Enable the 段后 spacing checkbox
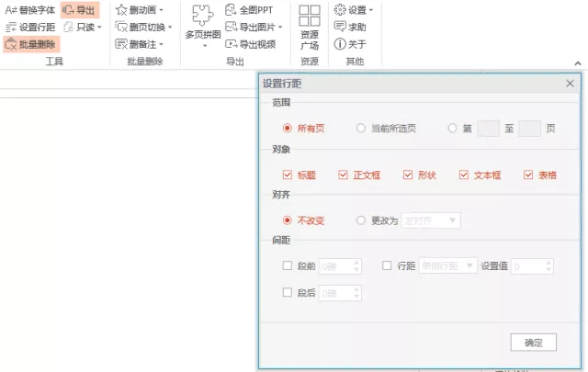The image size is (588, 372). [x=288, y=292]
